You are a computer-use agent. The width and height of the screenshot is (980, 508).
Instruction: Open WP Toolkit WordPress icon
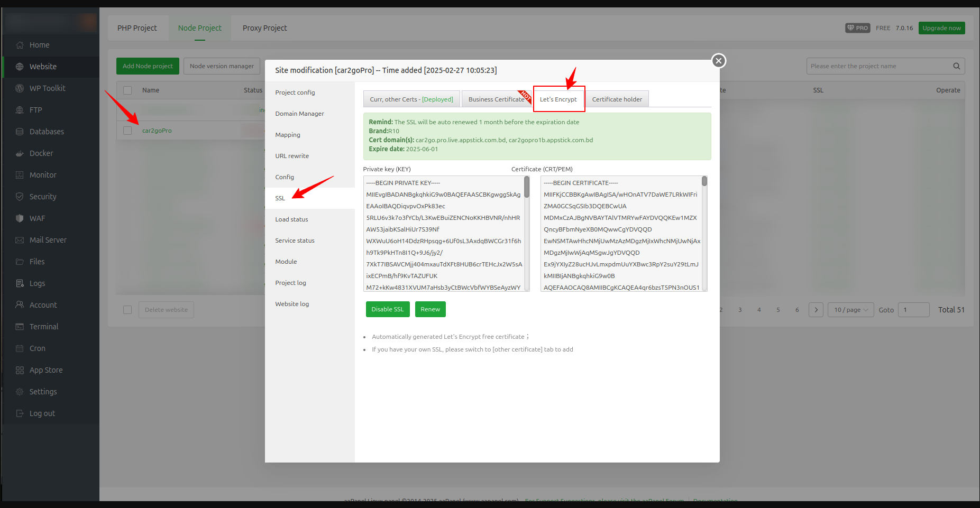tap(20, 88)
